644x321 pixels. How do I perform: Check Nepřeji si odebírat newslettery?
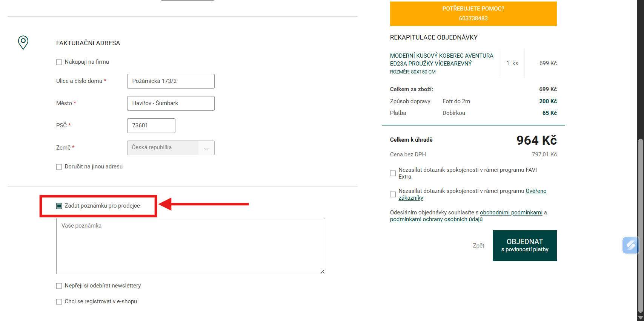click(59, 286)
